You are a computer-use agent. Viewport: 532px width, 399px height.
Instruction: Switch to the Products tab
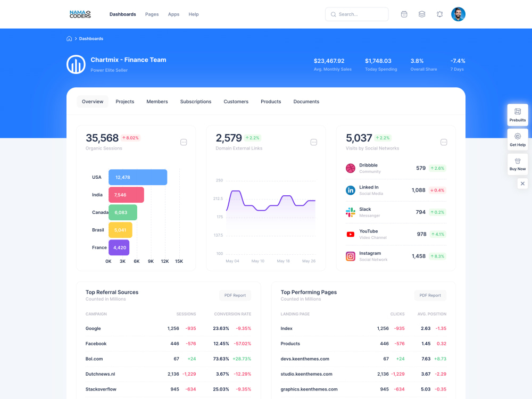(x=271, y=102)
